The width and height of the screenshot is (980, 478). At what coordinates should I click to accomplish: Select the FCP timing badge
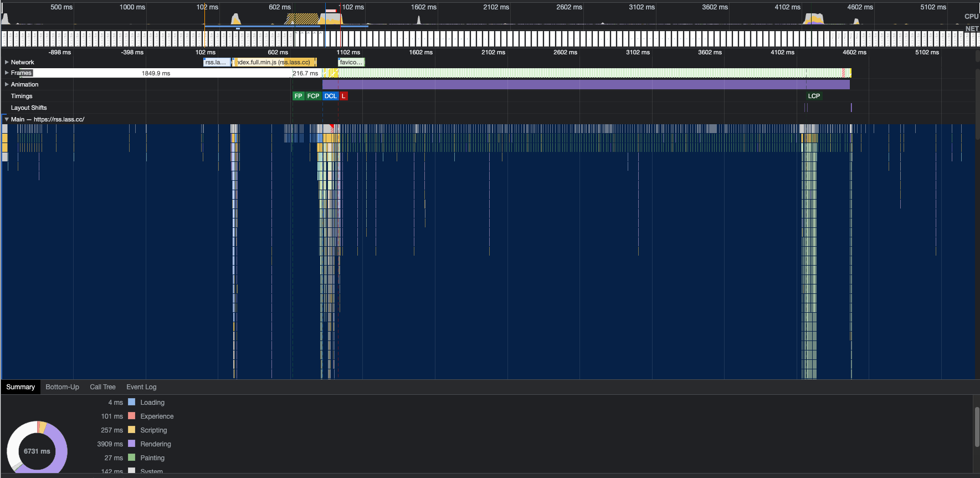coord(313,96)
